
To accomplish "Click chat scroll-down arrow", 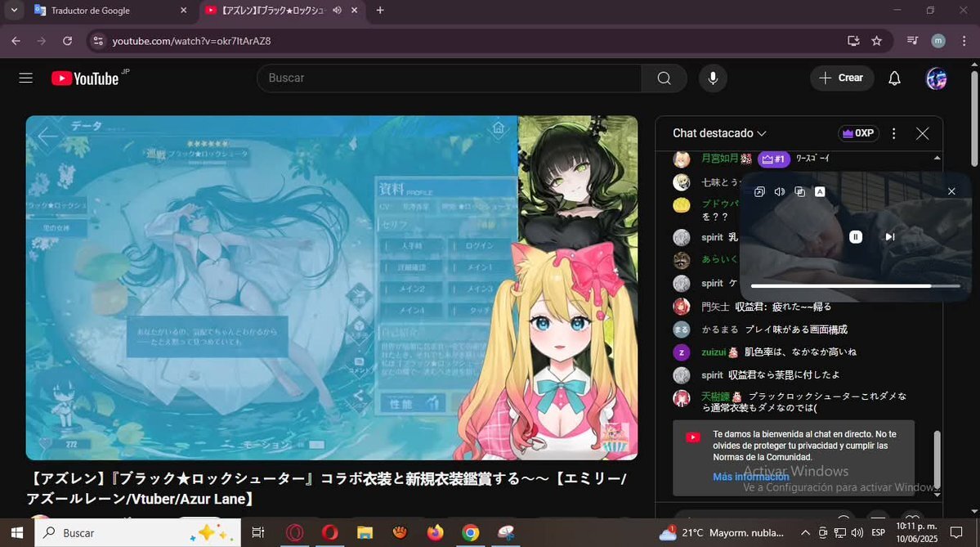I will click(x=937, y=494).
